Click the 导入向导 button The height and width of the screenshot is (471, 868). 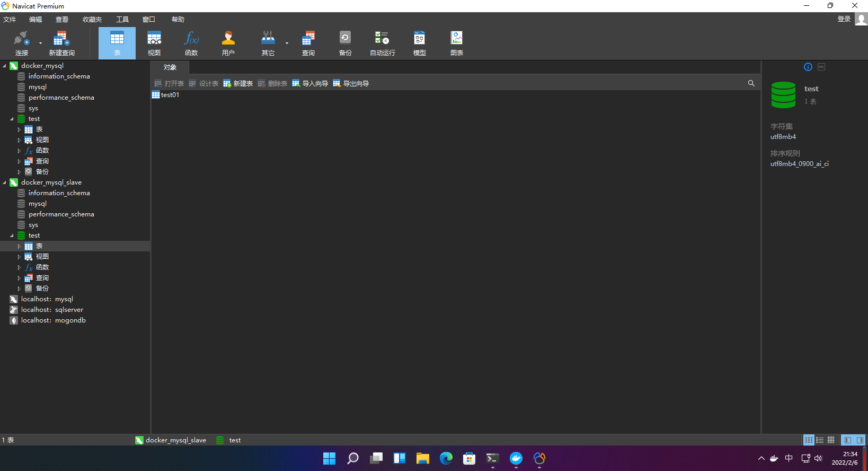310,83
